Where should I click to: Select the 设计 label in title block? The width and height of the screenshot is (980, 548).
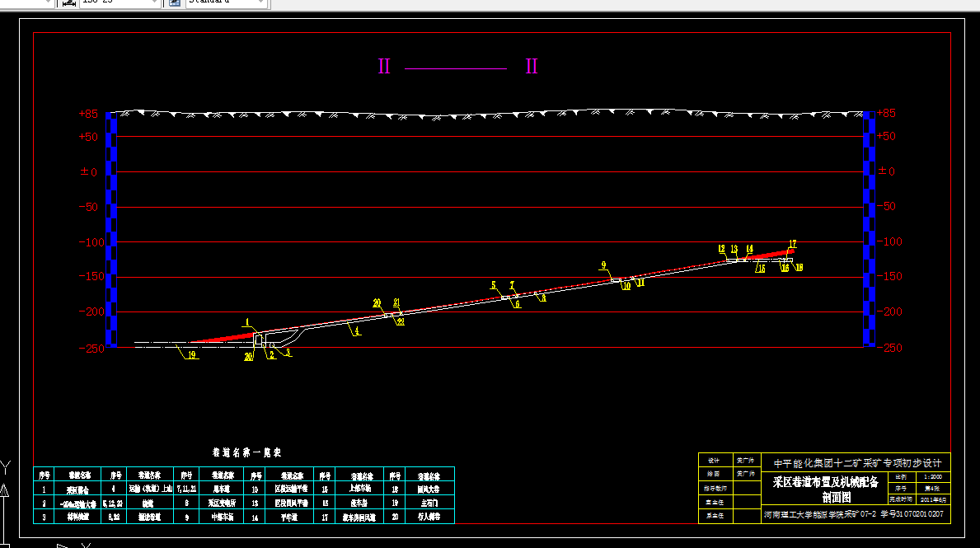(714, 461)
